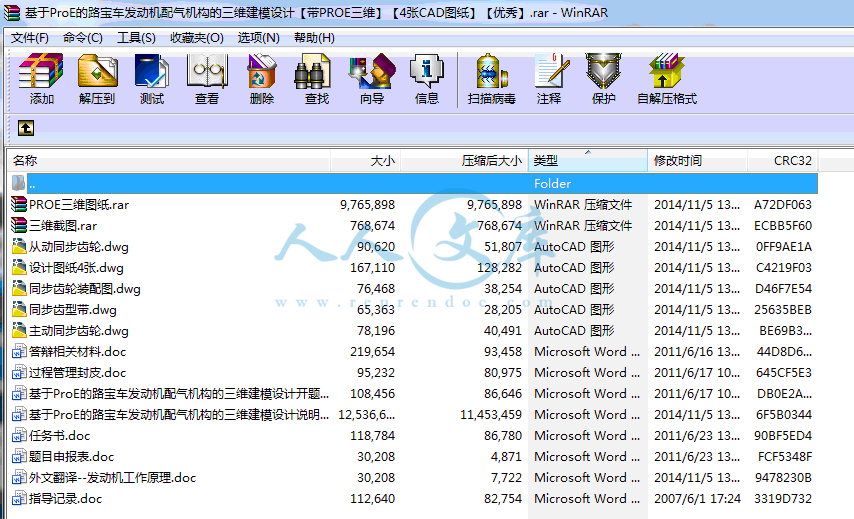Open the 收藏夹(O) menu
854x519 pixels.
tap(197, 38)
